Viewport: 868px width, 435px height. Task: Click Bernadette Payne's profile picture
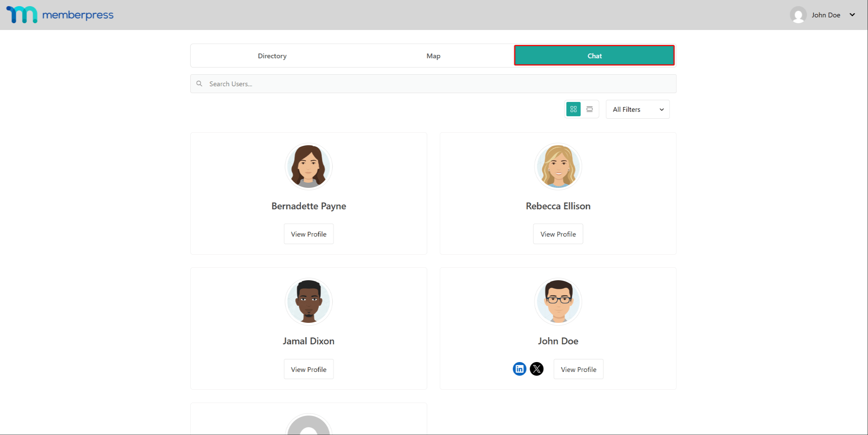(x=308, y=166)
